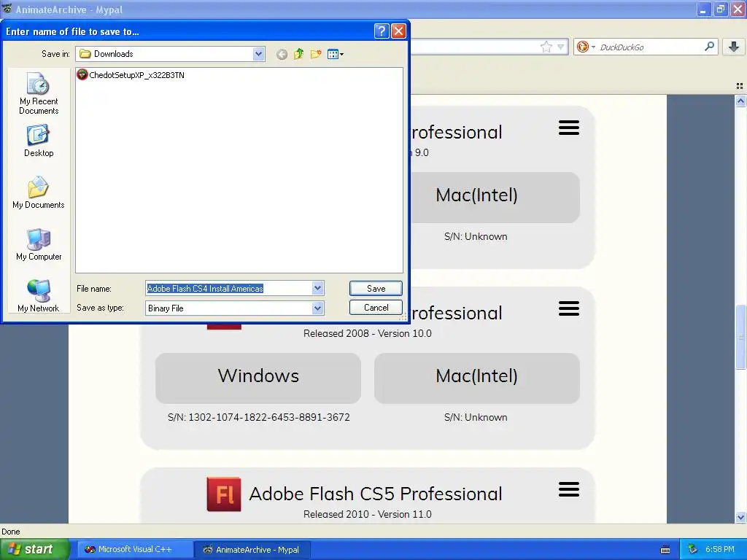Click the system tray keyboard icon
Viewport: 747px width, 560px height.
coord(665,550)
